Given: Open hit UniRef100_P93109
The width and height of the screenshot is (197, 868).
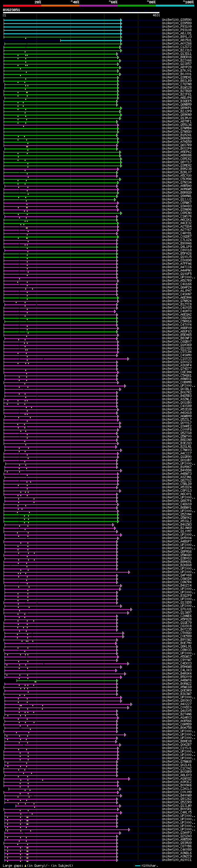Looking at the screenshot, I should pos(177,26).
